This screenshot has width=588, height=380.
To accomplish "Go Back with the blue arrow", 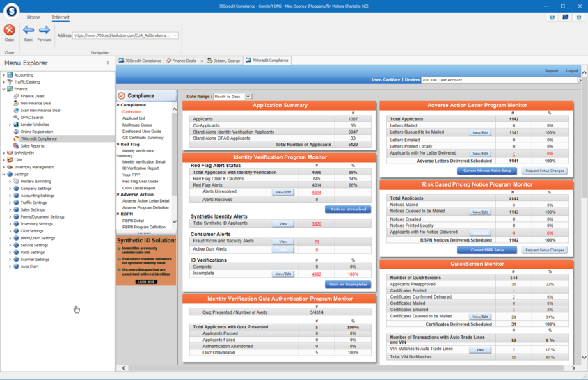I will (29, 30).
